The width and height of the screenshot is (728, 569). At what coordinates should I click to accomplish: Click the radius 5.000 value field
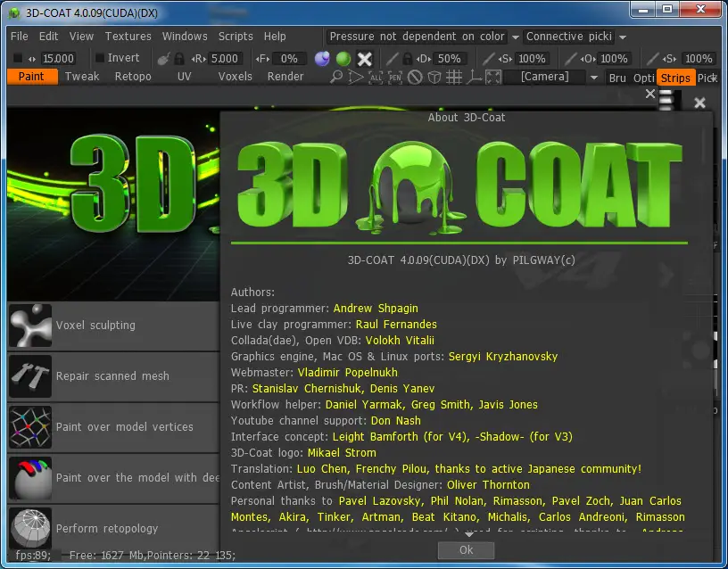click(225, 59)
